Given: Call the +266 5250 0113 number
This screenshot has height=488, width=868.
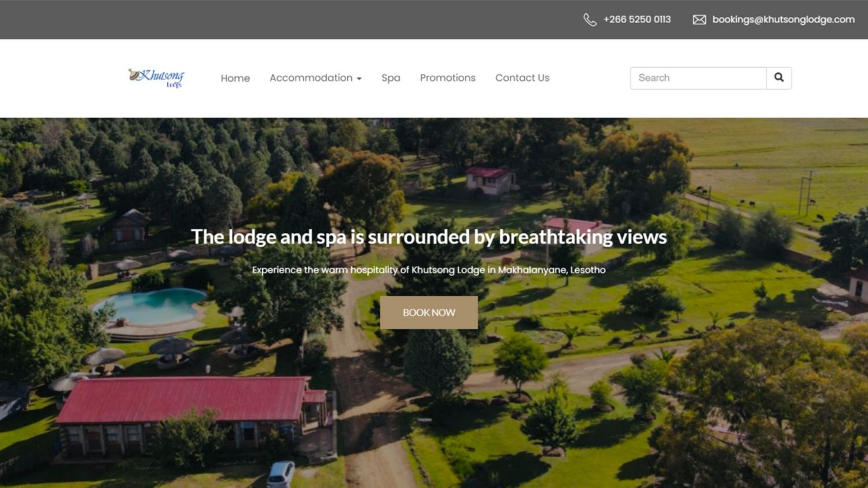Looking at the screenshot, I should click(637, 19).
